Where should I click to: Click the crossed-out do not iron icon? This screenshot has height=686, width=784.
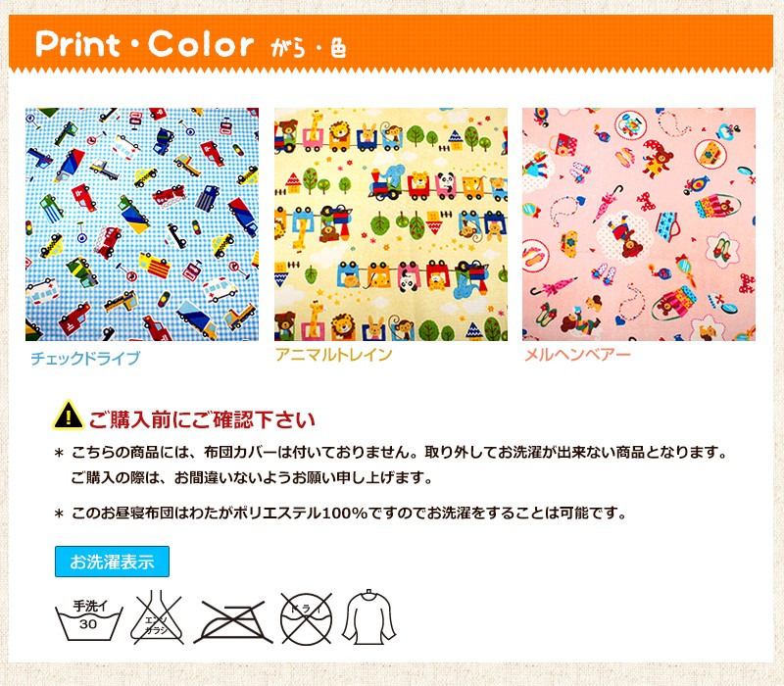pos(232,621)
